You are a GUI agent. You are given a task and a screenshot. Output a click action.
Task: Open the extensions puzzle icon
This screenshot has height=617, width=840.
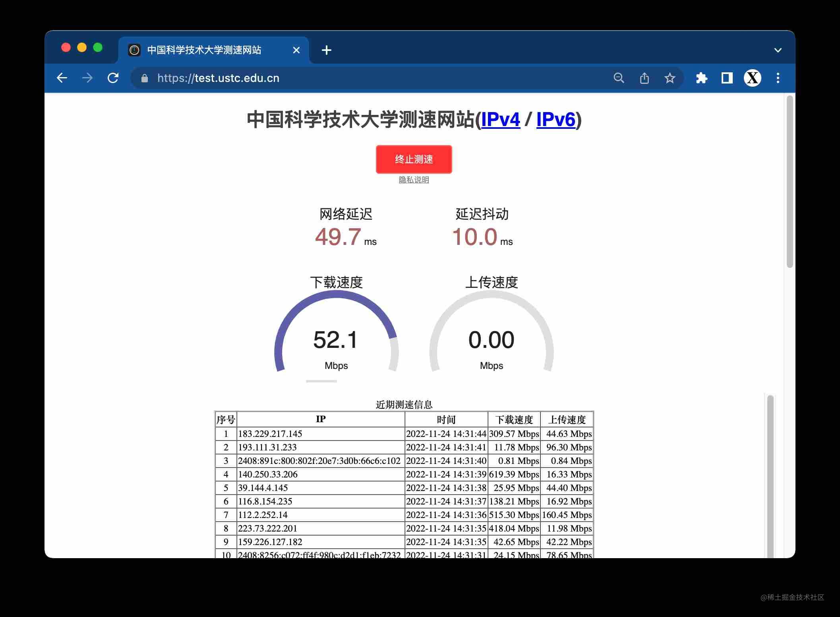coord(702,78)
